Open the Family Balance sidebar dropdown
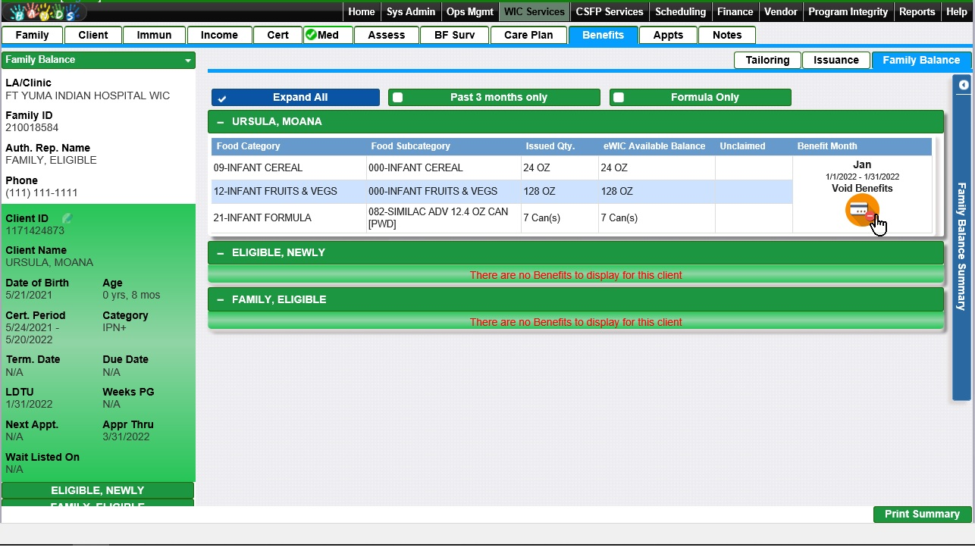The width and height of the screenshot is (975, 560). click(x=187, y=60)
